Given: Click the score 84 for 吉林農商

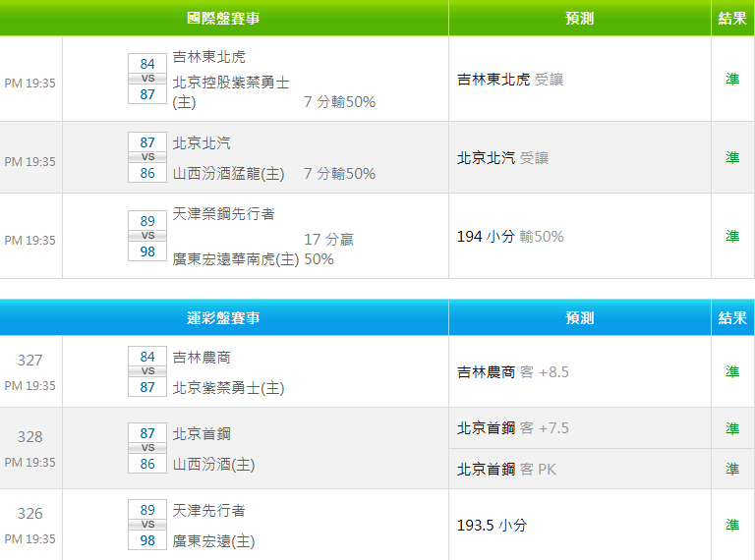Looking at the screenshot, I should point(147,357).
